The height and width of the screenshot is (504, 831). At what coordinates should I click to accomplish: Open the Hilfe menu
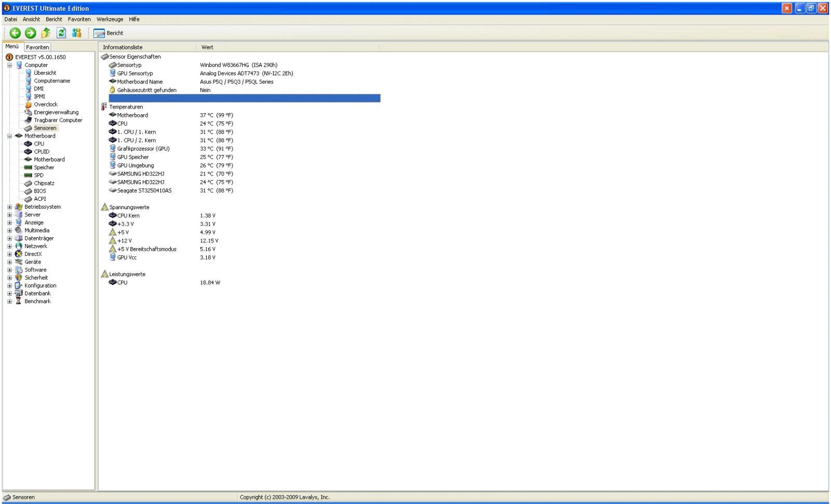[x=134, y=19]
